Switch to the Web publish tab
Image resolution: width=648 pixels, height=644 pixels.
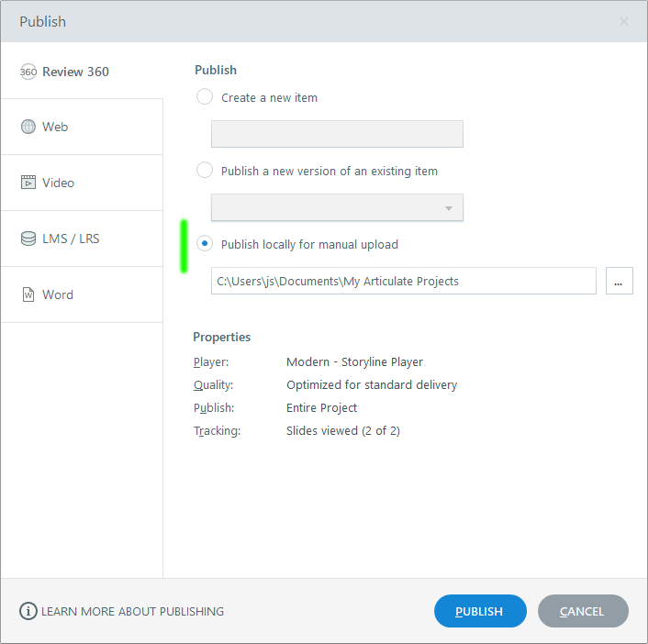tap(82, 127)
